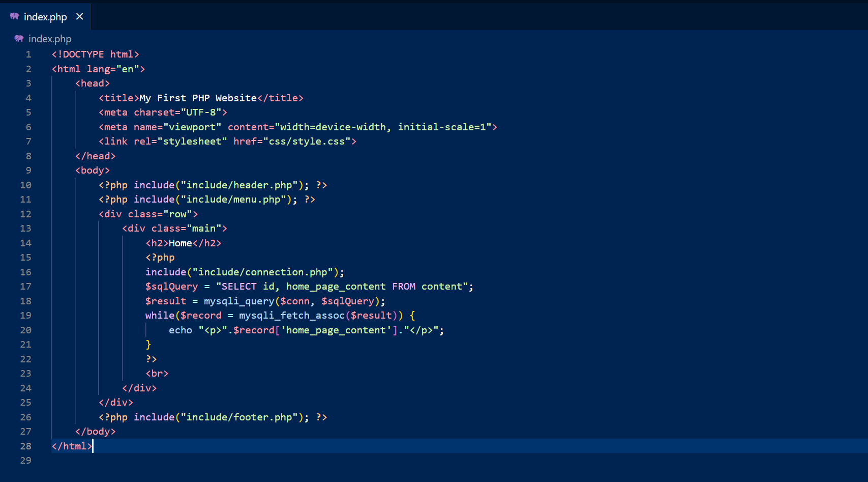Click the <br> tag line
Viewport: 868px width, 482px height.
[157, 374]
